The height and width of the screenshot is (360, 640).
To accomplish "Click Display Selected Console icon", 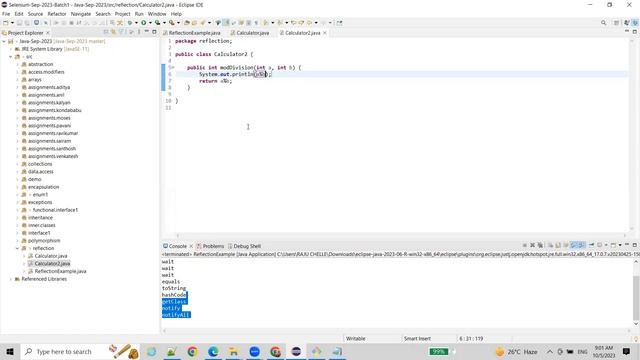I will point(600,245).
